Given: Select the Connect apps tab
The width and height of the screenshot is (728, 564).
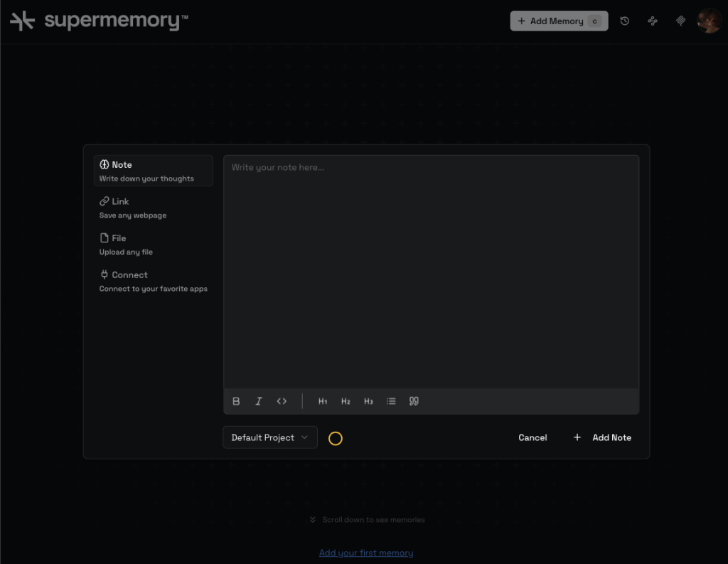Looking at the screenshot, I should coord(153,281).
